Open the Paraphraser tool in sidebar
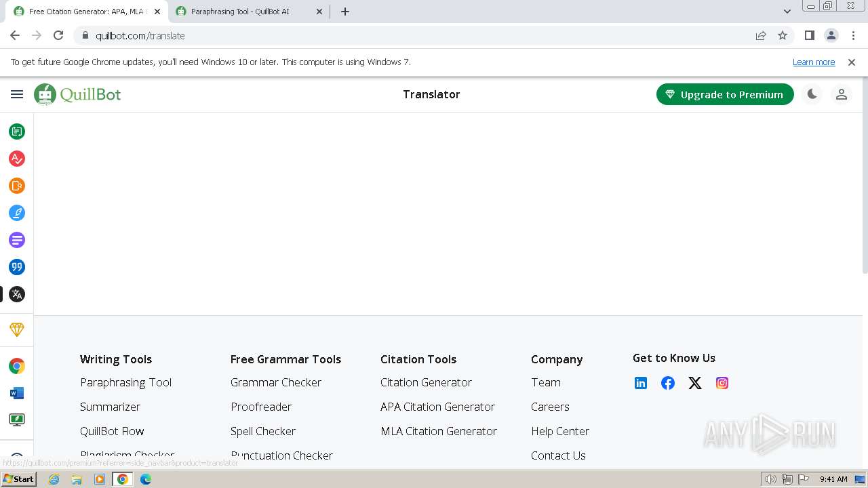Screen dimensions: 868x488 pyautogui.click(x=17, y=131)
